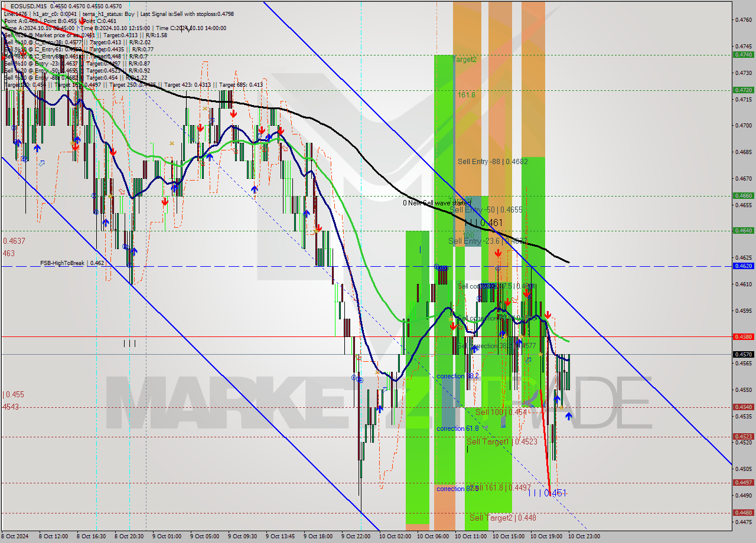Click the '0.4637' label at left edge
Screen dimensions: 756x543
[14, 241]
